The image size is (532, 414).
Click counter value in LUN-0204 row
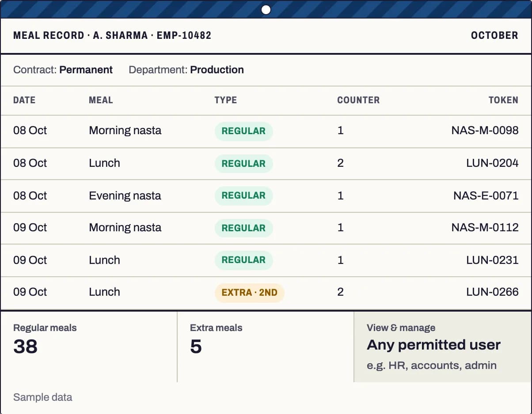point(340,163)
